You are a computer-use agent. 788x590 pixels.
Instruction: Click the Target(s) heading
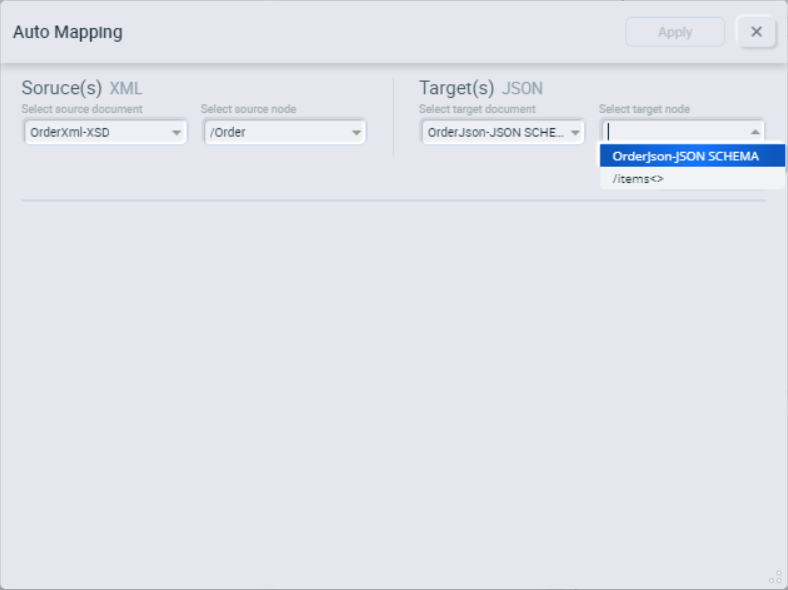coord(457,88)
